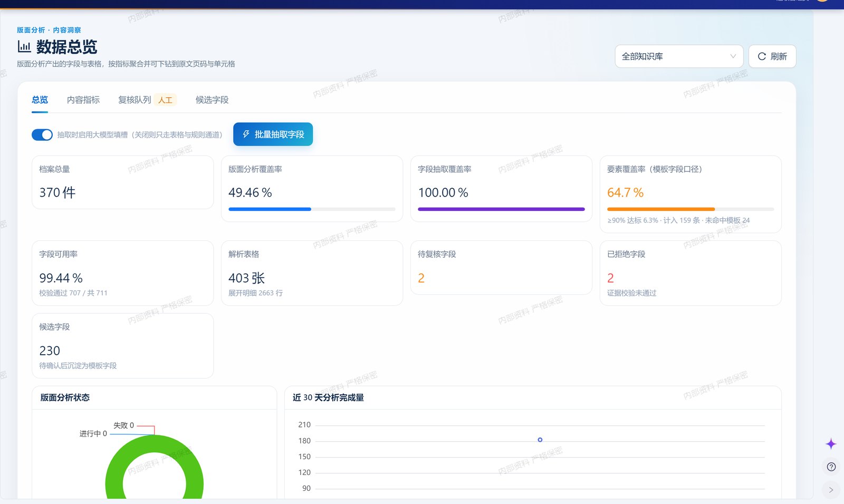Screen dimensions: 844x504
Task: Click the 失败 0 chart label
Action: (x=123, y=425)
